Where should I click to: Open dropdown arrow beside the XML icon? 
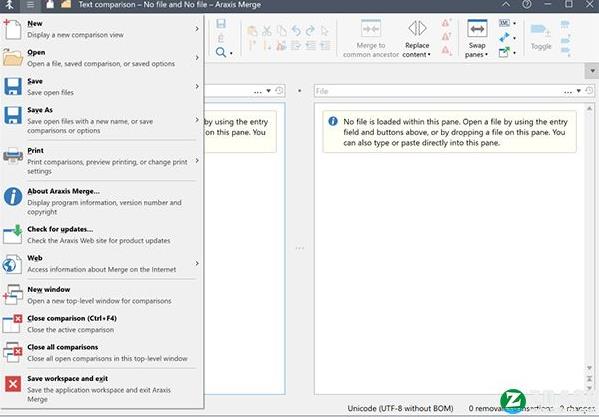[x=515, y=24]
